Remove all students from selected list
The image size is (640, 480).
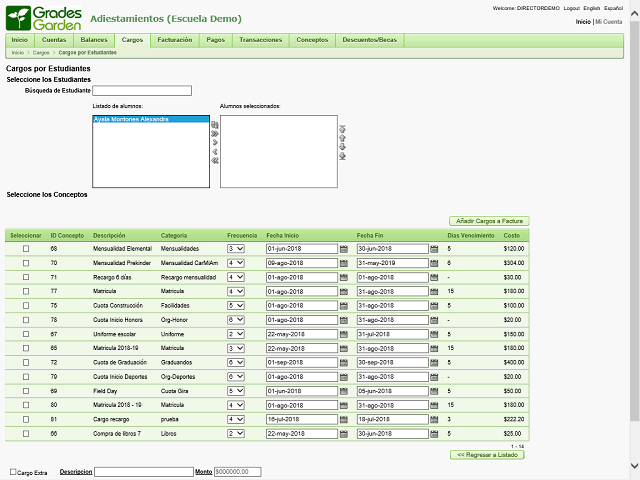(x=215, y=161)
